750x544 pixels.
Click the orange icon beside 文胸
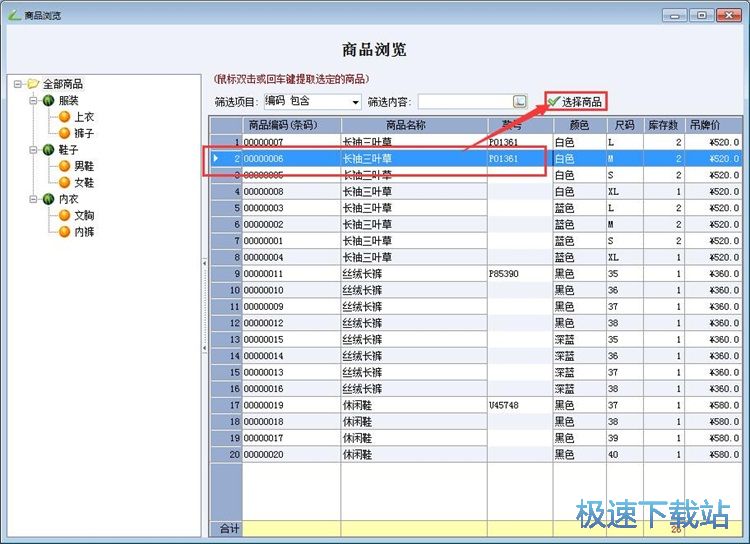coord(65,215)
